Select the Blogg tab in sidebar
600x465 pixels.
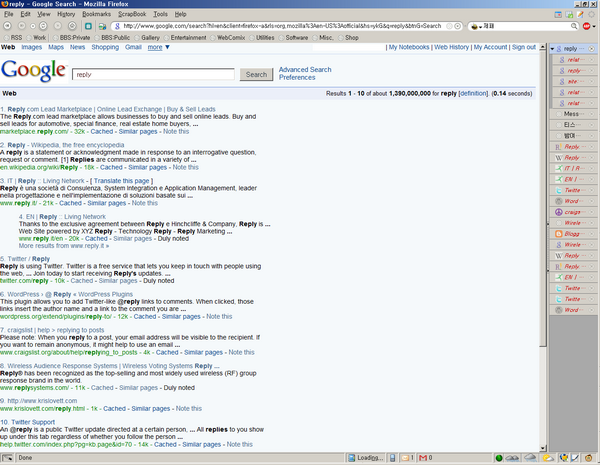point(572,234)
